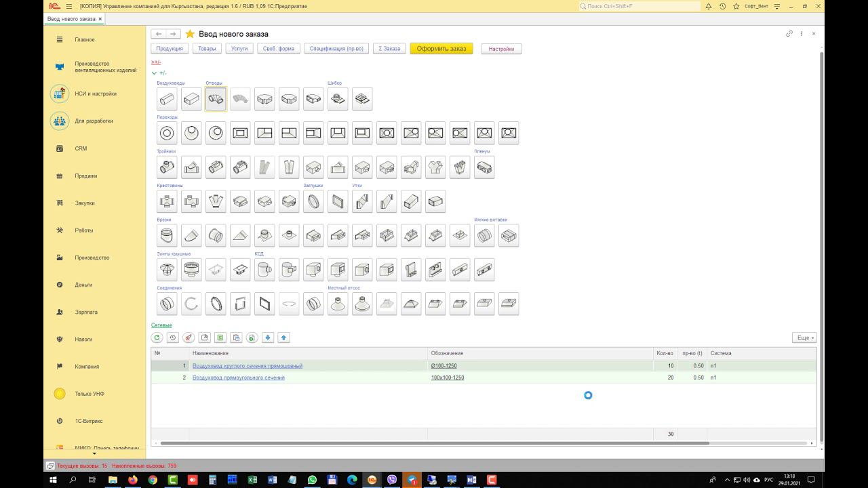Choose the round flexible insert under Мягкие вставки
The width and height of the screenshot is (868, 488).
(484, 235)
